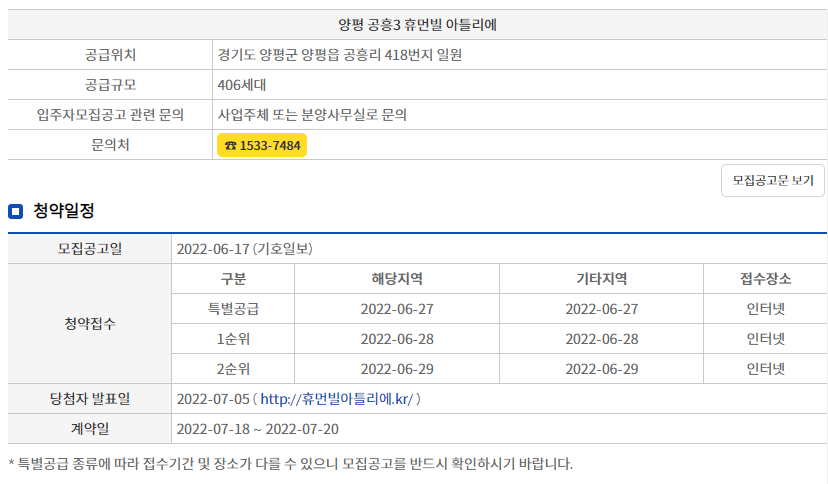This screenshot has width=828, height=484.
Task: Click 인터넷 in the 특별공급 row
Action: [x=766, y=309]
